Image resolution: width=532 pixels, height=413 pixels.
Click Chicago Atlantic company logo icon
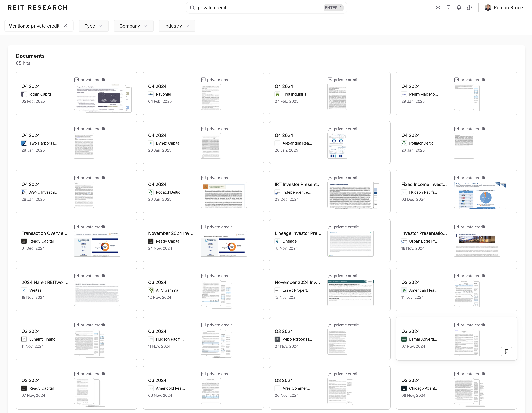point(404,388)
